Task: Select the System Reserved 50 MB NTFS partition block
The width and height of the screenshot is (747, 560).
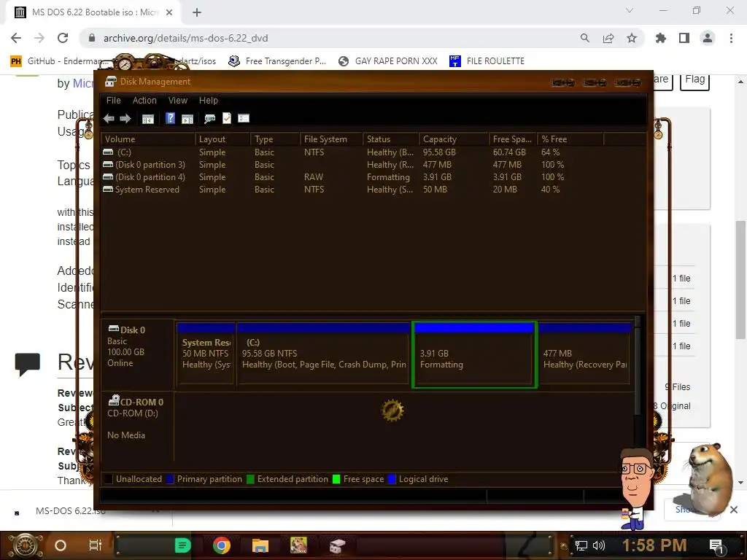Action: (x=206, y=354)
